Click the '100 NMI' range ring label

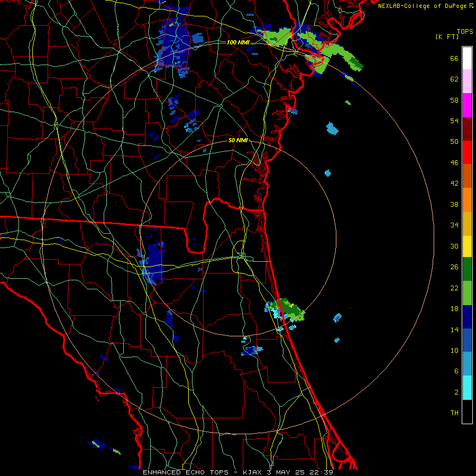click(x=238, y=42)
